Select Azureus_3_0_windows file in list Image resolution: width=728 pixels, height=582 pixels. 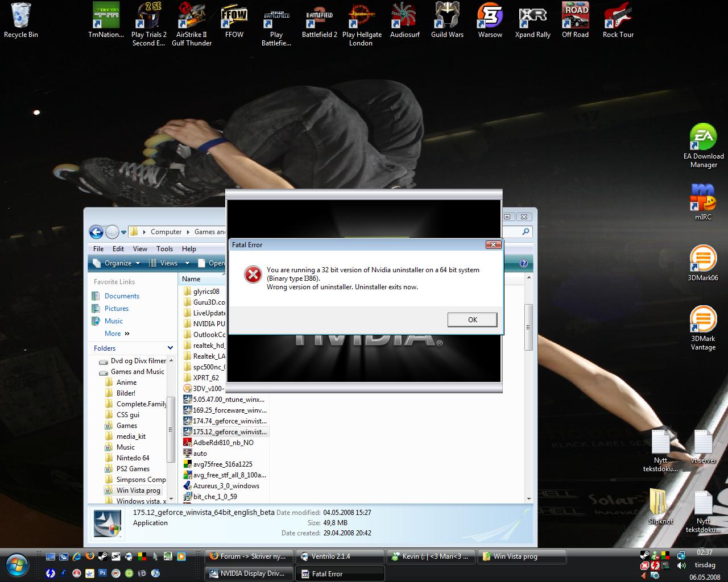click(x=226, y=486)
